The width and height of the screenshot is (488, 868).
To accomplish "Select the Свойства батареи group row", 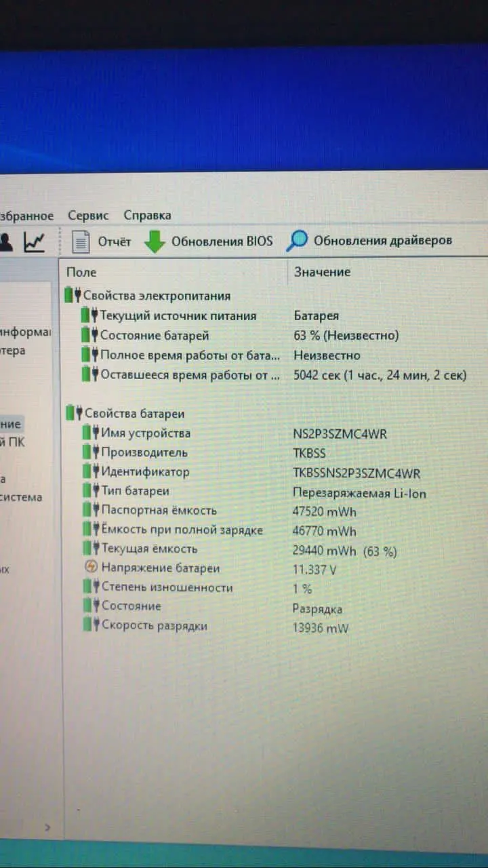I will [273, 413].
